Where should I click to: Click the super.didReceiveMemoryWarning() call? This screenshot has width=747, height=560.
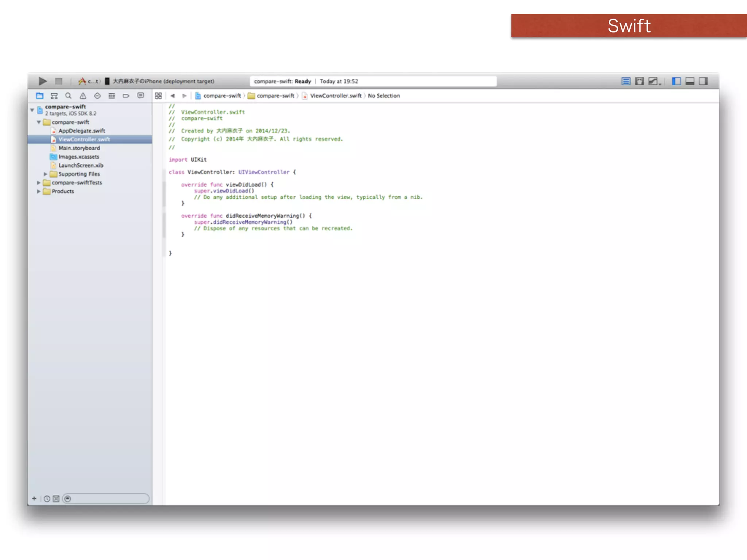click(x=243, y=222)
